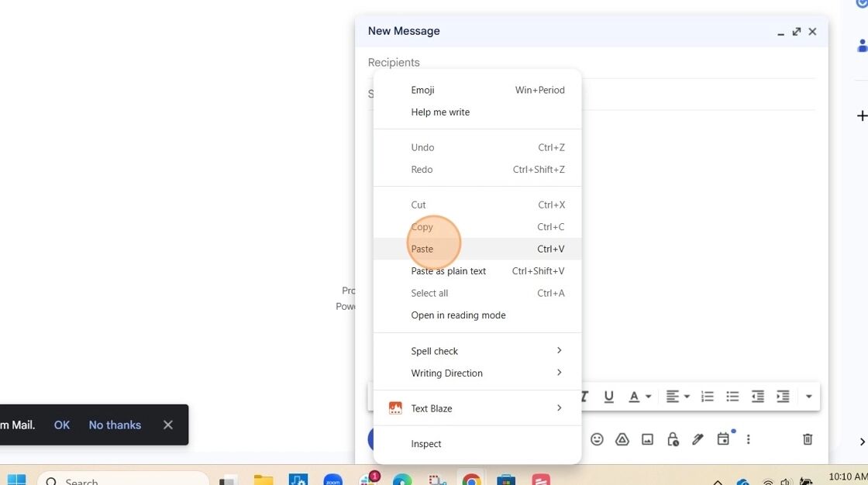Screen dimensions: 868x485
Task: Insert a numbered list
Action: pyautogui.click(x=707, y=397)
